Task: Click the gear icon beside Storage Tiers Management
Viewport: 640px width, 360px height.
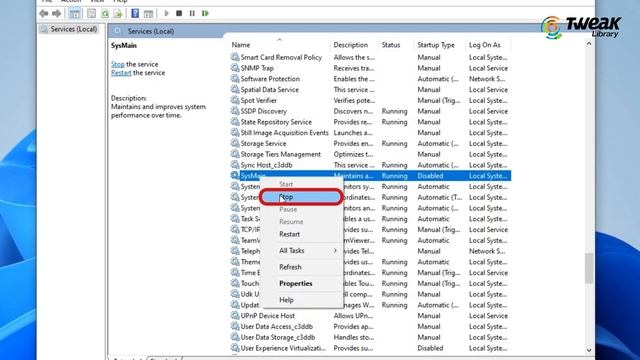Action: click(x=235, y=154)
